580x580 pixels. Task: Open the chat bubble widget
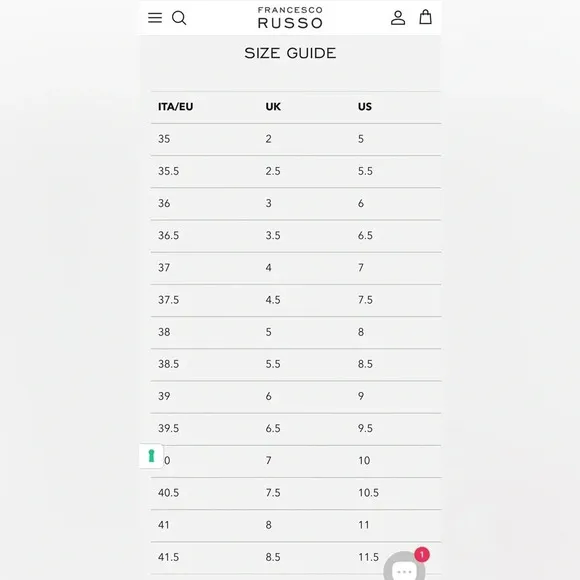click(404, 567)
